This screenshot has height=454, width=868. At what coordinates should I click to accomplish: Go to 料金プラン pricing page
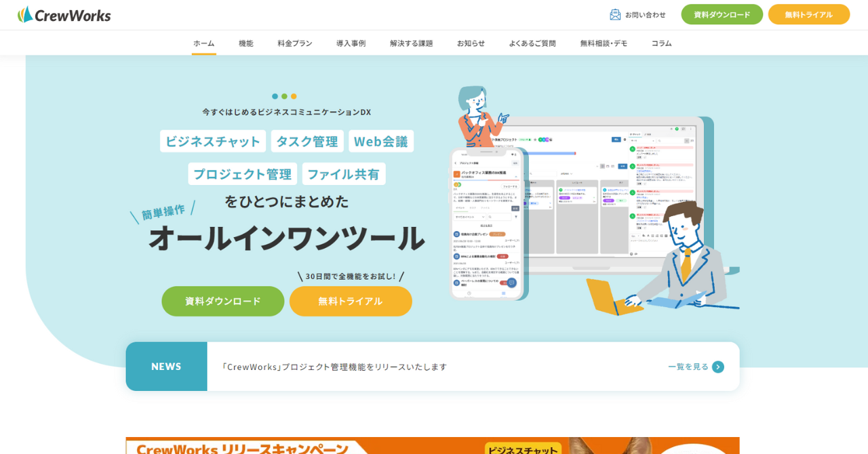click(294, 43)
